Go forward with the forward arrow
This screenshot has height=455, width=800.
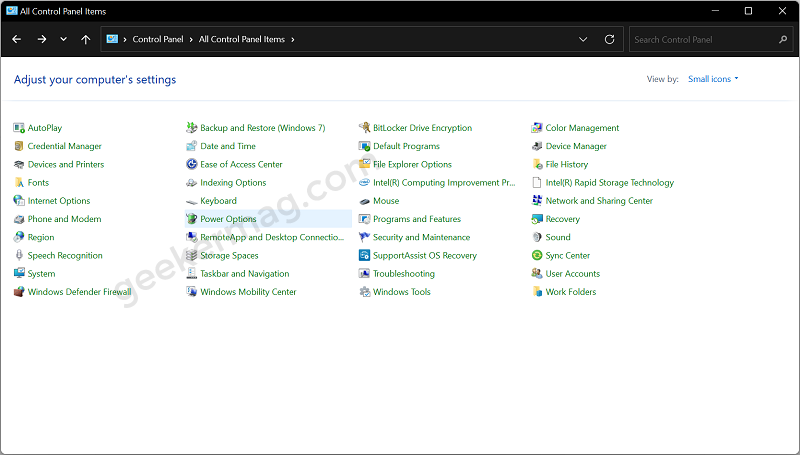tap(42, 39)
